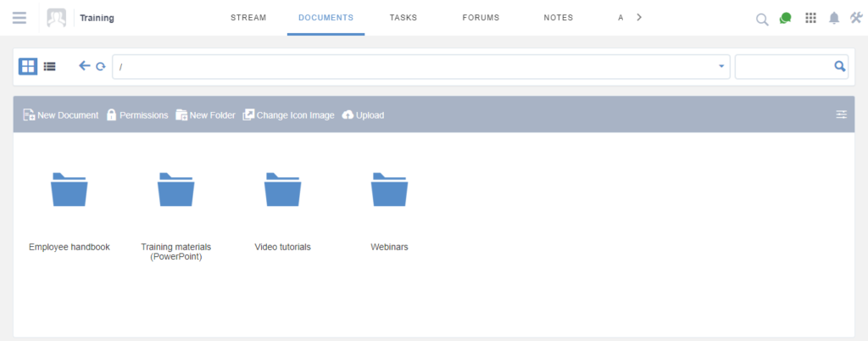Refresh the document folder listing
The image size is (868, 341).
[100, 66]
